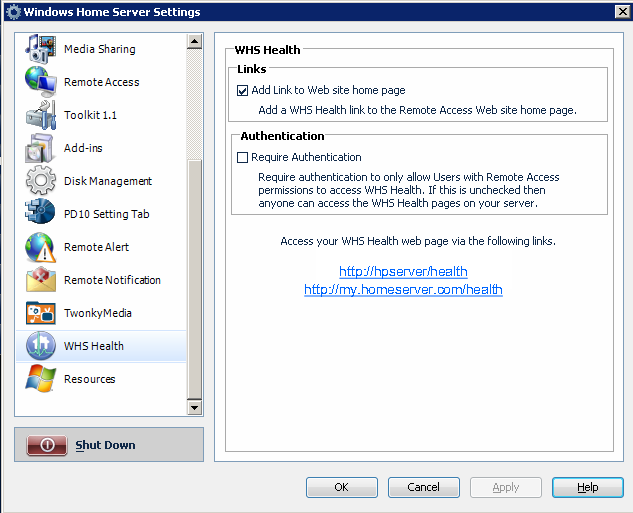Image resolution: width=633 pixels, height=513 pixels.
Task: Select the PD10 Setting Tab label
Action: [x=107, y=214]
